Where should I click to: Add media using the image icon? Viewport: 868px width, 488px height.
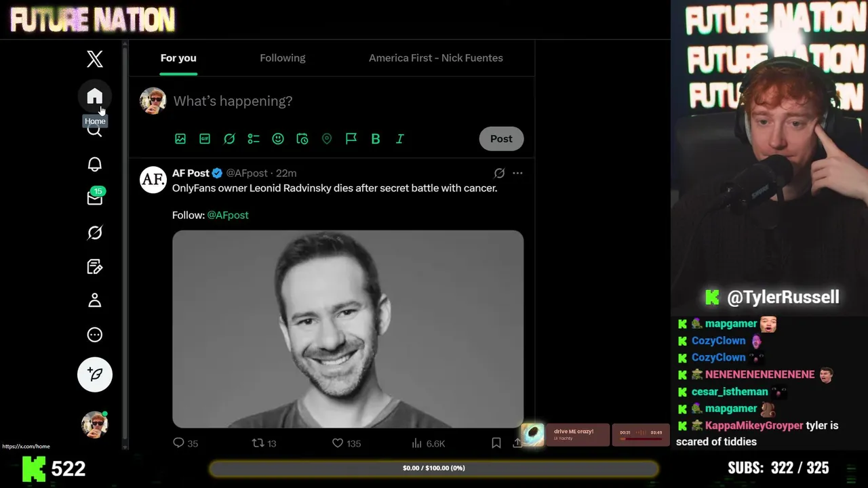(x=180, y=138)
